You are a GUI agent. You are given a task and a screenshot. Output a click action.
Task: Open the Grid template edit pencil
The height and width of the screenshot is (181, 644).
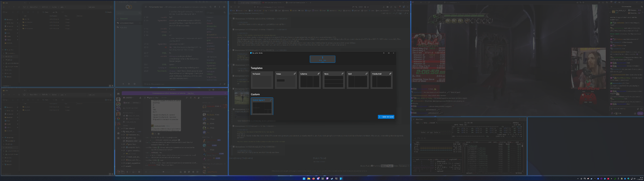[366, 74]
